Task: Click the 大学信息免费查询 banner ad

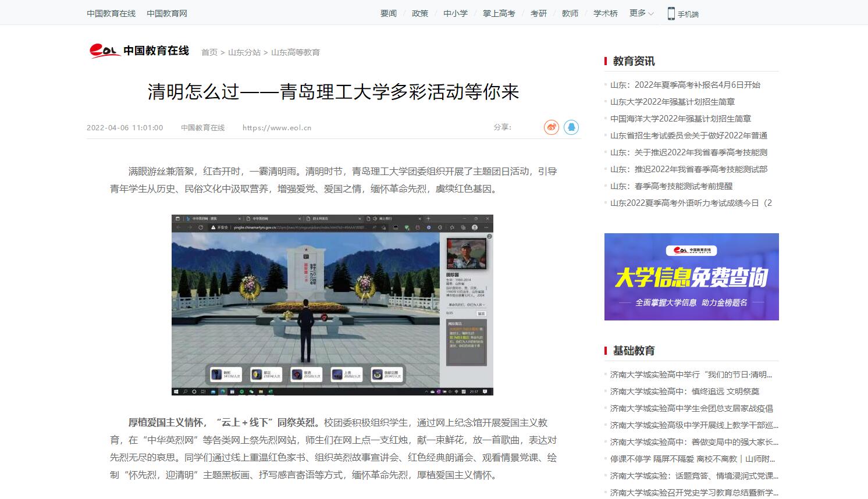Action: tap(691, 277)
